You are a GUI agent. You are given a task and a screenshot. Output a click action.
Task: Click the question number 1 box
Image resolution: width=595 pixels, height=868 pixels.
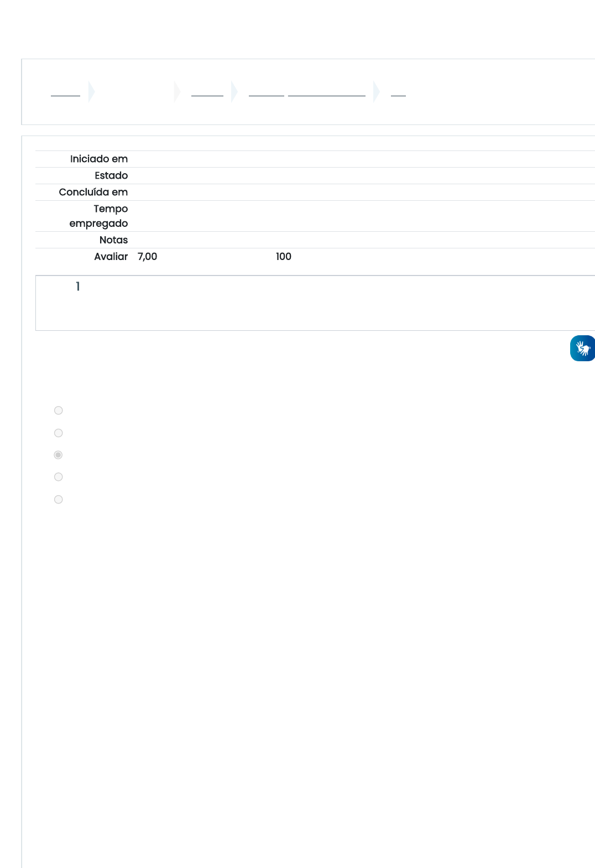click(78, 287)
